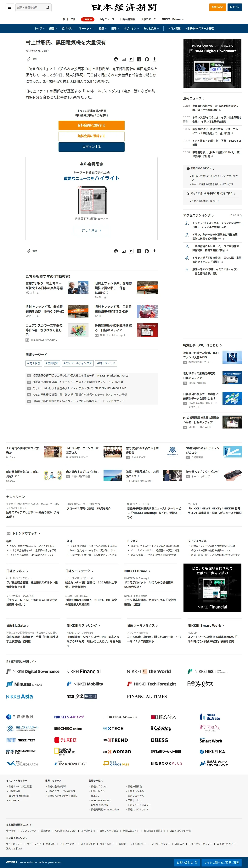Viewport: 248px width, 868px height.
Task: Expand the 経済 navigation dropdown
Action: [x=103, y=29]
